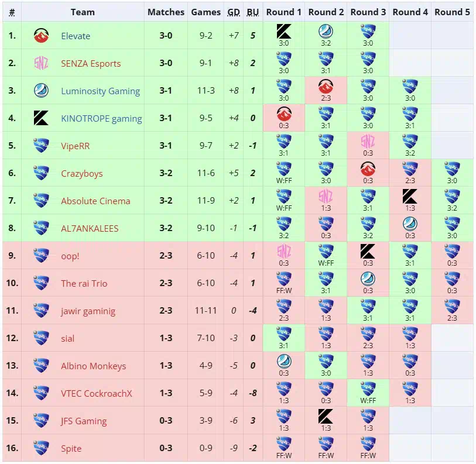Click the BU column header abbreviation
The height and width of the screenshot is (464, 476).
(x=252, y=12)
